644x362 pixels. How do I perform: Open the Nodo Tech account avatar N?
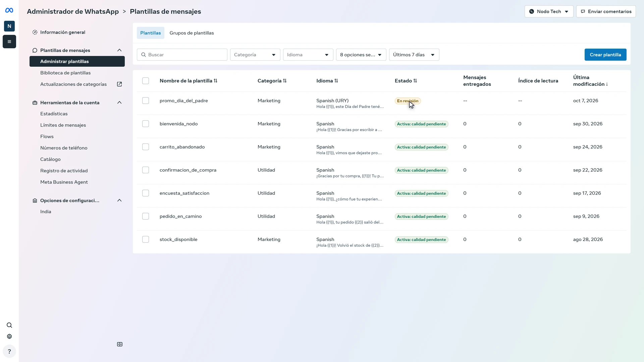pyautogui.click(x=9, y=26)
